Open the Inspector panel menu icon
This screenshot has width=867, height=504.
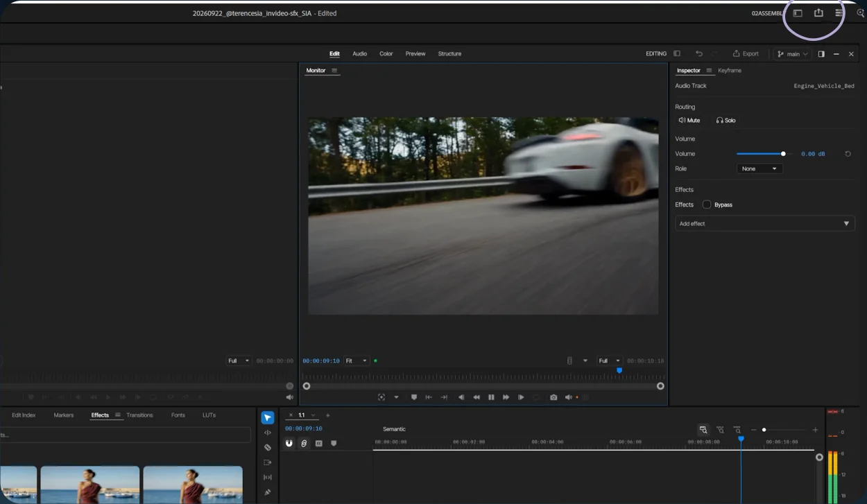709,71
